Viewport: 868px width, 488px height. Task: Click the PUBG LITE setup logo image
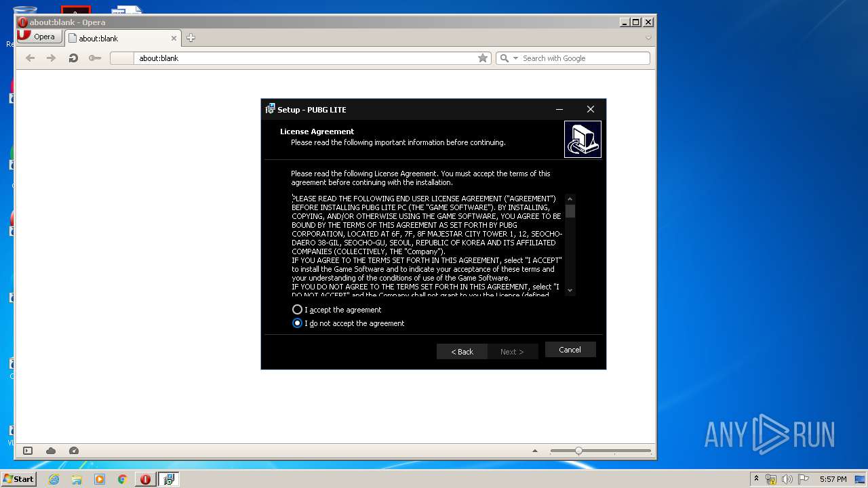pos(583,139)
